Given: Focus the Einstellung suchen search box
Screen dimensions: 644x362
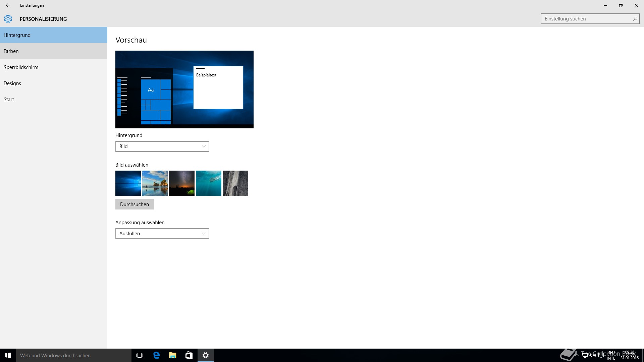Looking at the screenshot, I should [590, 19].
